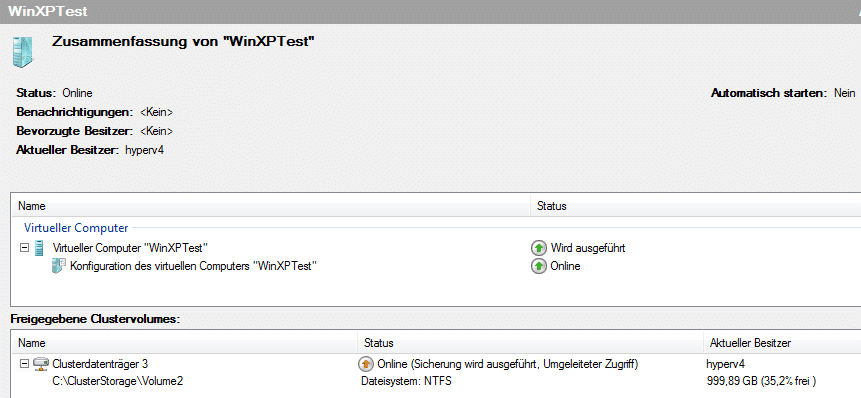Viewport: 861px width, 398px height.
Task: Sort by Name column in virtual computer list
Action: (x=270, y=206)
